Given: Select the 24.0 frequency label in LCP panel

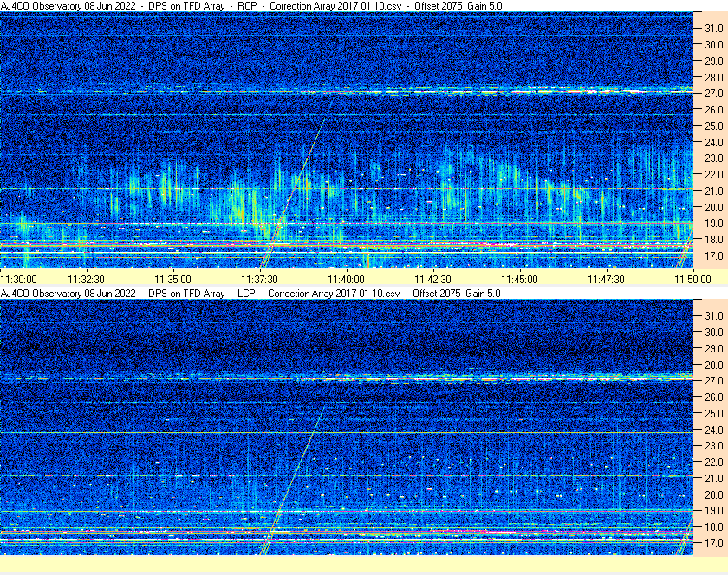Looking at the screenshot, I should 713,430.
